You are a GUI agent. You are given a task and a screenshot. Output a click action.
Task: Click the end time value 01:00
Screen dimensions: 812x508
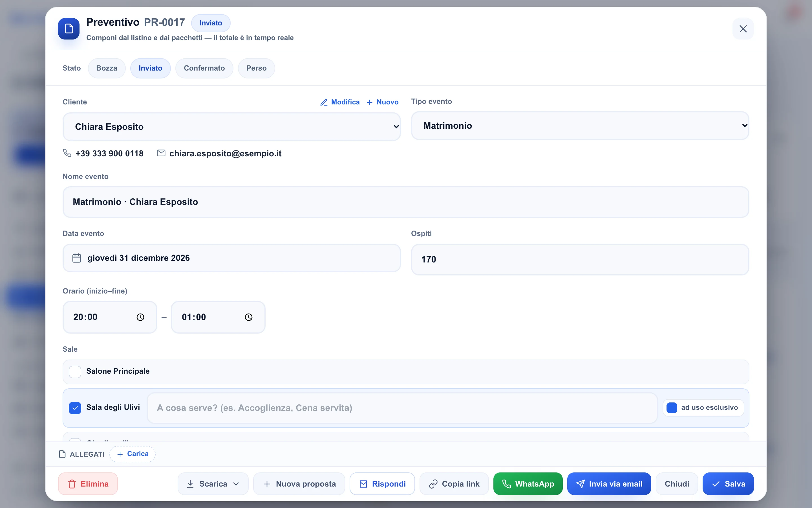pos(194,317)
